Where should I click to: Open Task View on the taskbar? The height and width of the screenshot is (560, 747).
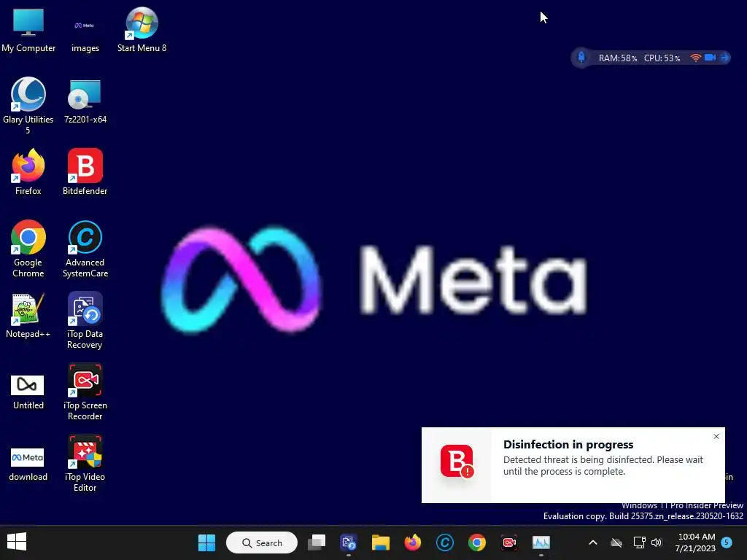click(x=317, y=542)
